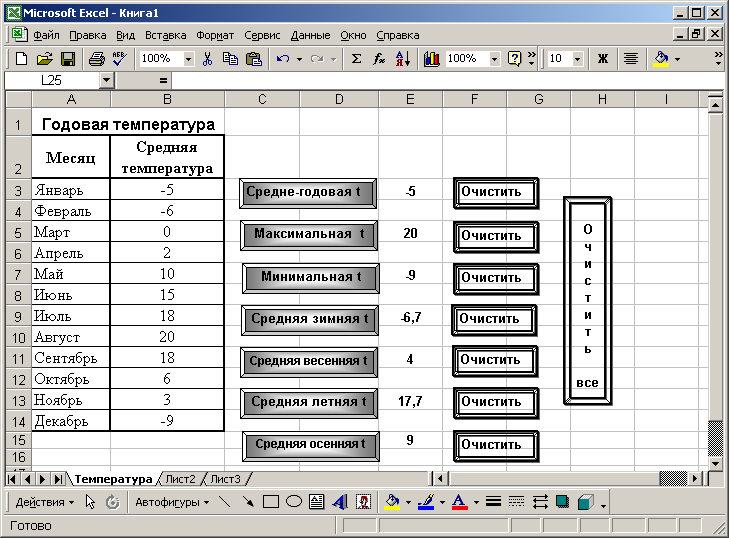Open the Вставка menu

(x=166, y=35)
